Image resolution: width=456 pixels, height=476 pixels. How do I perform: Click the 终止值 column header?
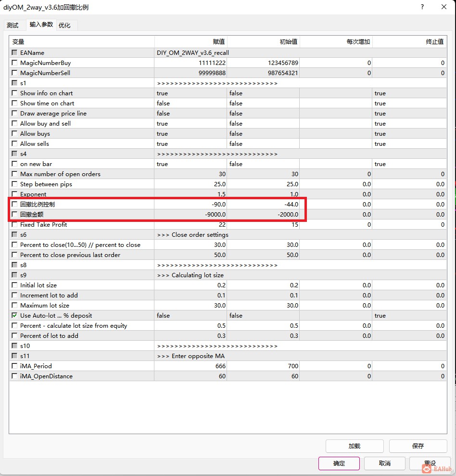tap(409, 41)
